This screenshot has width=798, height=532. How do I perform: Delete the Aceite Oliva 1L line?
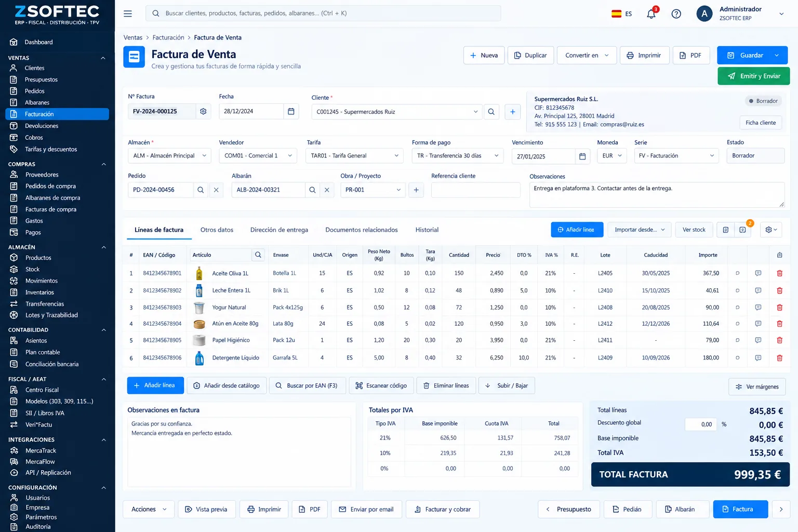click(x=779, y=273)
